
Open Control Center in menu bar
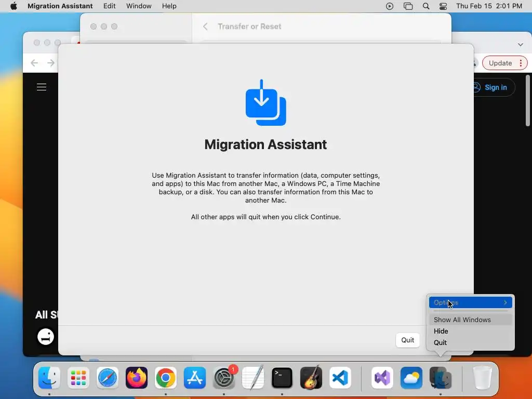443,6
